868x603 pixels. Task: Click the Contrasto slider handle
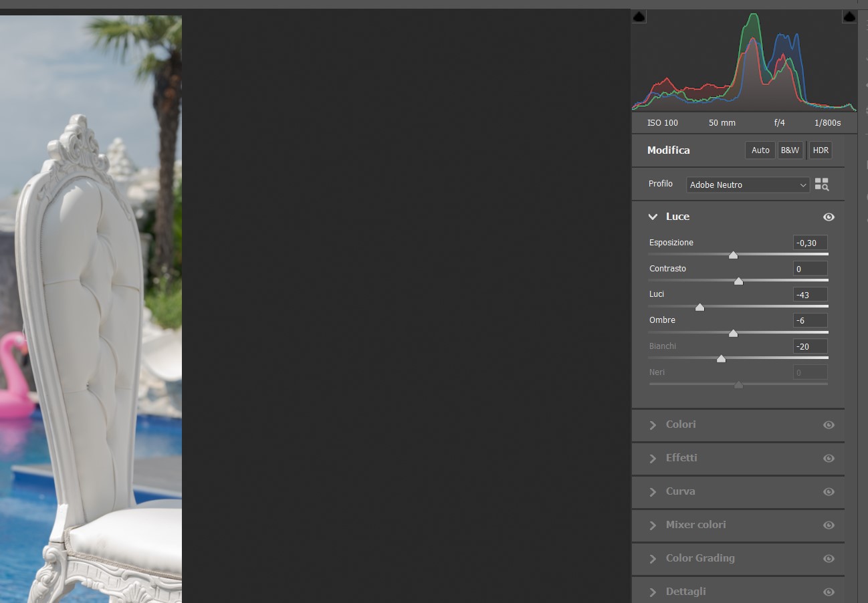pos(738,281)
